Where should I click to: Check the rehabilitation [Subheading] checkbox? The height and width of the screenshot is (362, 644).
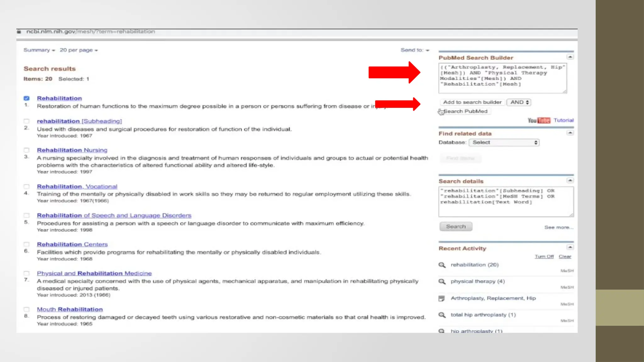[x=27, y=121]
